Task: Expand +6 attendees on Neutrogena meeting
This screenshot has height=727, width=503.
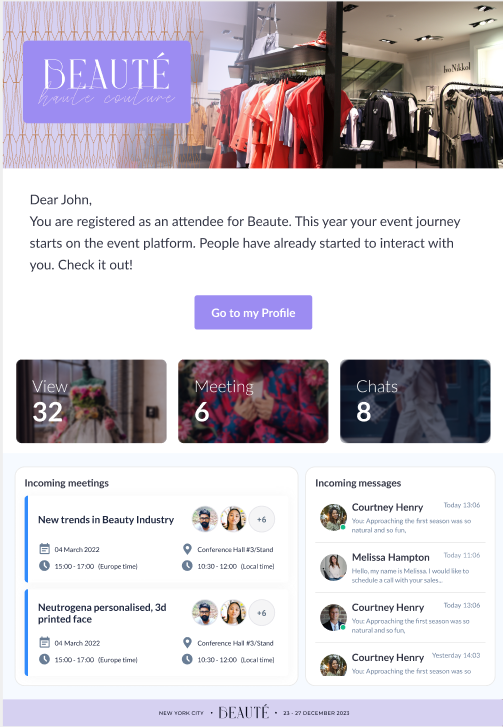Action: coord(261,613)
